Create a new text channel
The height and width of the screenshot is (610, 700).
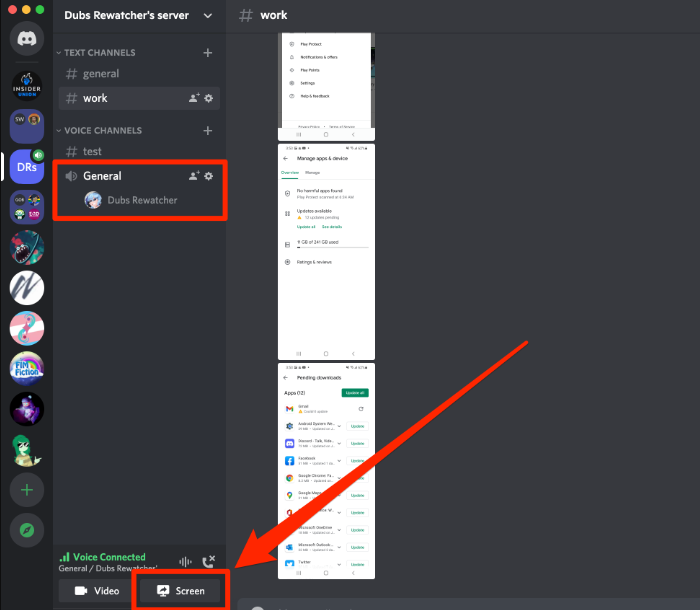(208, 53)
